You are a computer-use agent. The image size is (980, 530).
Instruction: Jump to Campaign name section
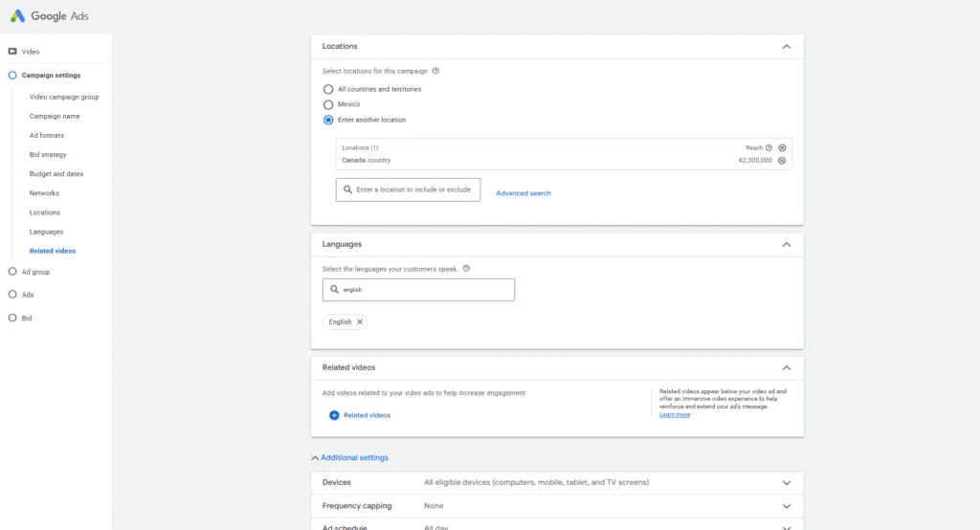[x=55, y=117]
